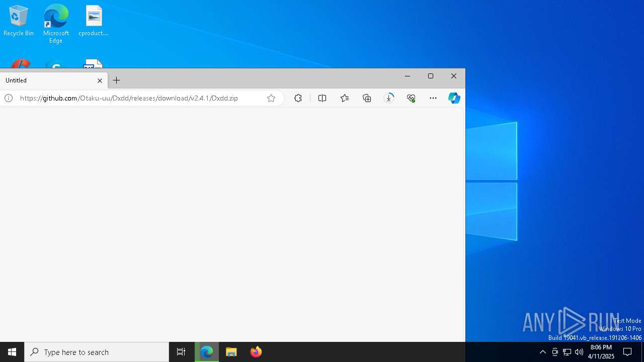Open Collections icon in Edge toolbar
The image size is (644, 362).
coord(367,98)
